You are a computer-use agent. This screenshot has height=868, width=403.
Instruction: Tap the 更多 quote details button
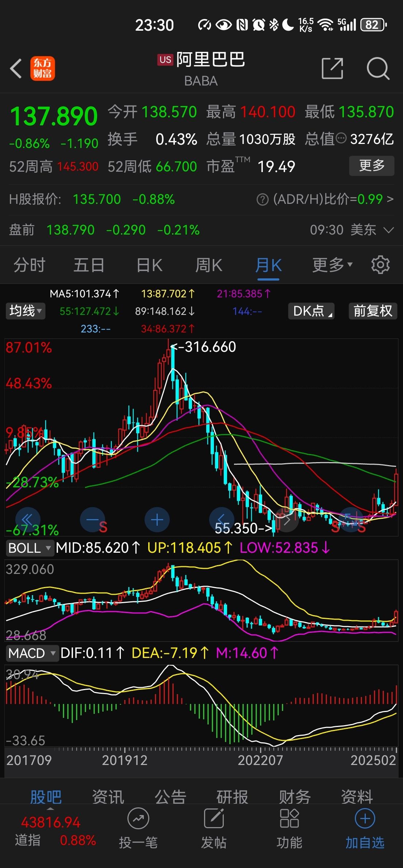tap(372, 166)
